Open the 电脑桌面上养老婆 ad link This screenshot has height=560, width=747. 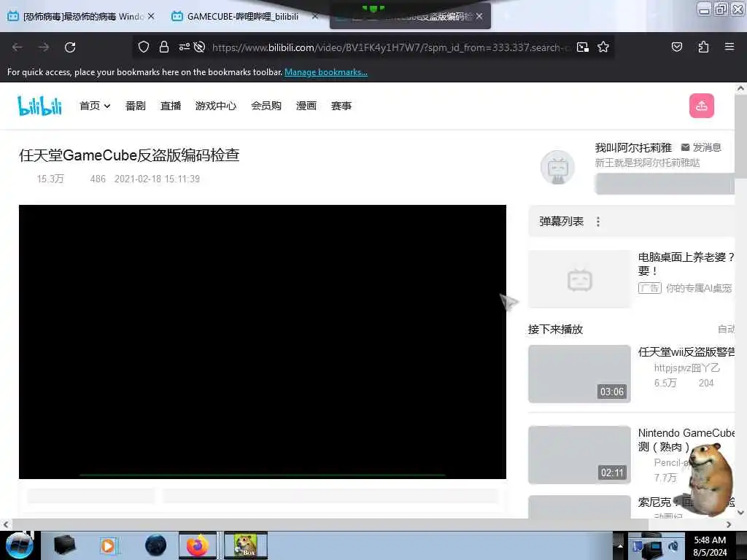tap(686, 264)
